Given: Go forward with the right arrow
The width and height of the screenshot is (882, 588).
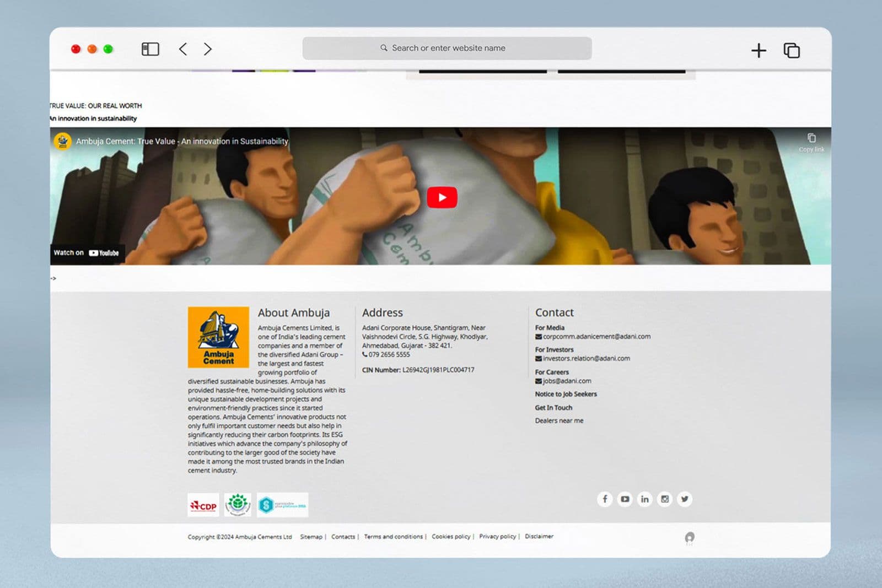Looking at the screenshot, I should [208, 49].
